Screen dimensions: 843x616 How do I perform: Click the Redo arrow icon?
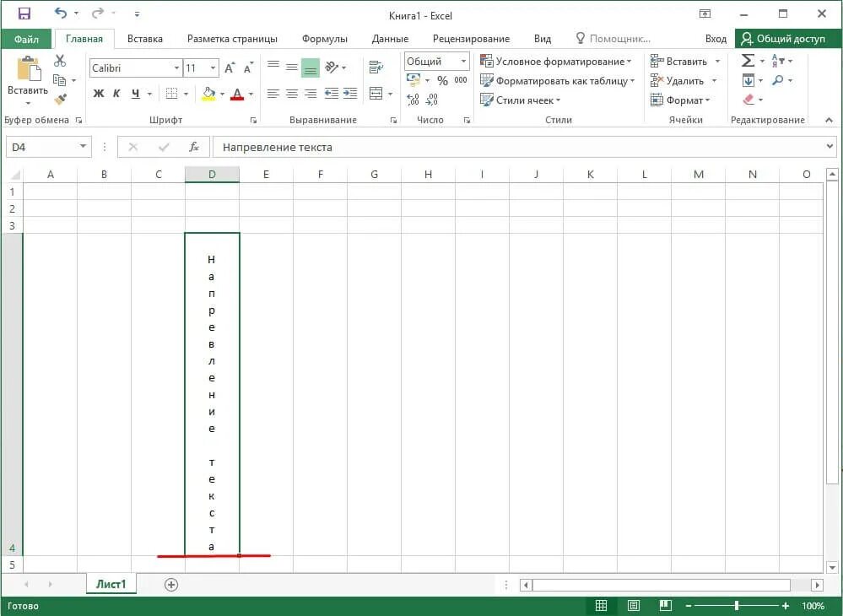click(98, 14)
